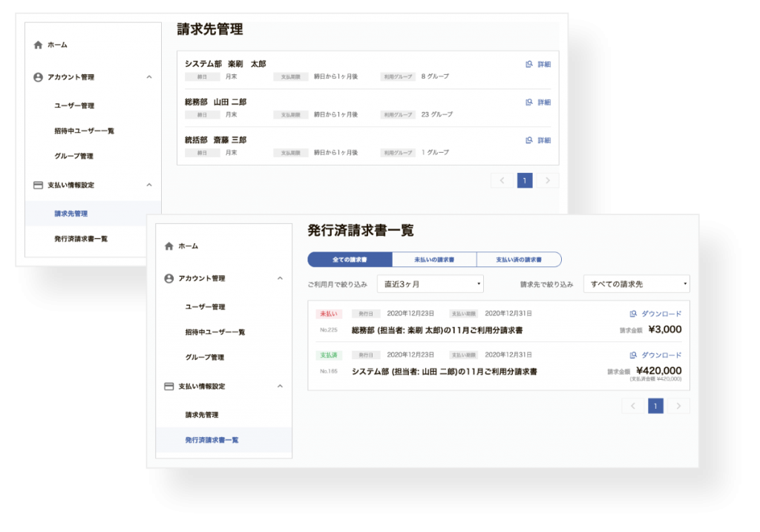This screenshot has height=532, width=760.
Task: Click invoice title 総務部 (担当者: 楽刷 太郎)の11月ご利用分請求書
Action: 437,330
